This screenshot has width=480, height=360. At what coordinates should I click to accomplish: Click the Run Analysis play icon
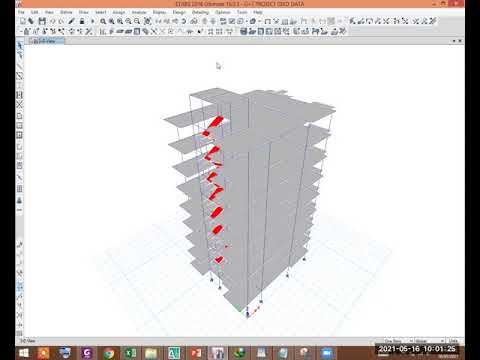92,21
